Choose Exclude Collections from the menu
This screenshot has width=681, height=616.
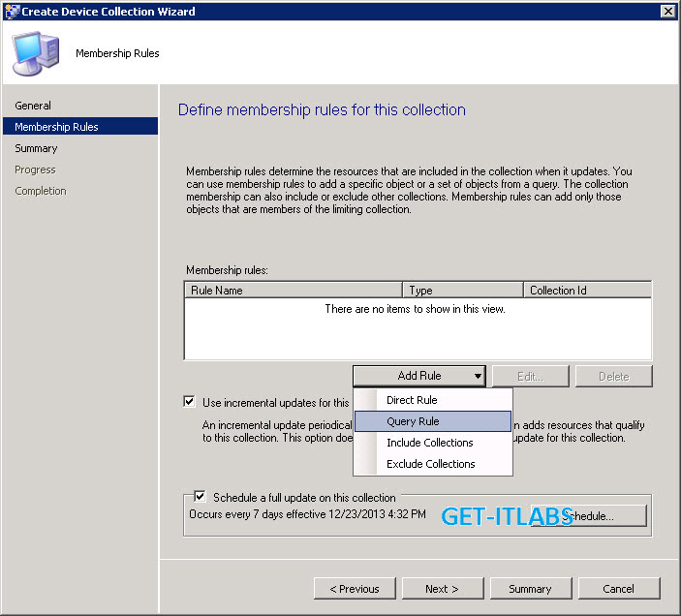[433, 464]
